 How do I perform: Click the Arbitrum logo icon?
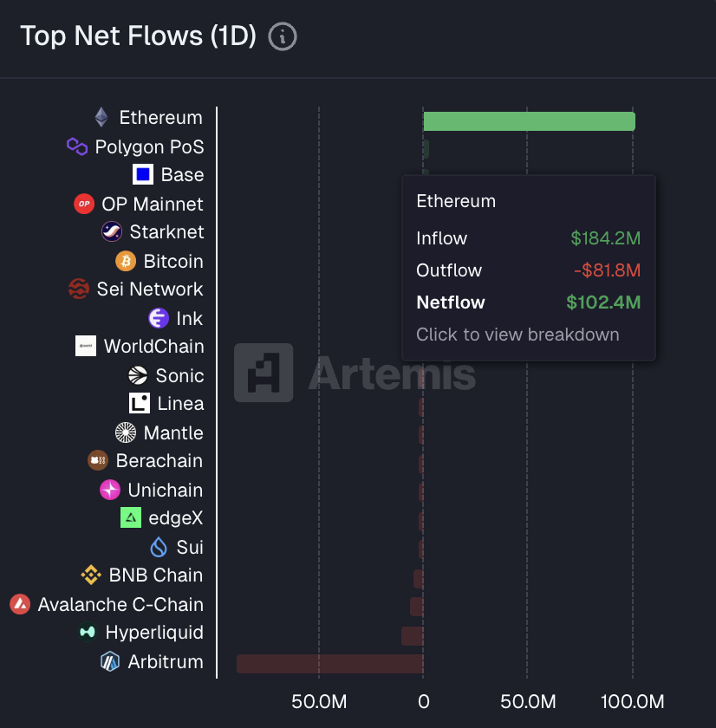coord(110,662)
